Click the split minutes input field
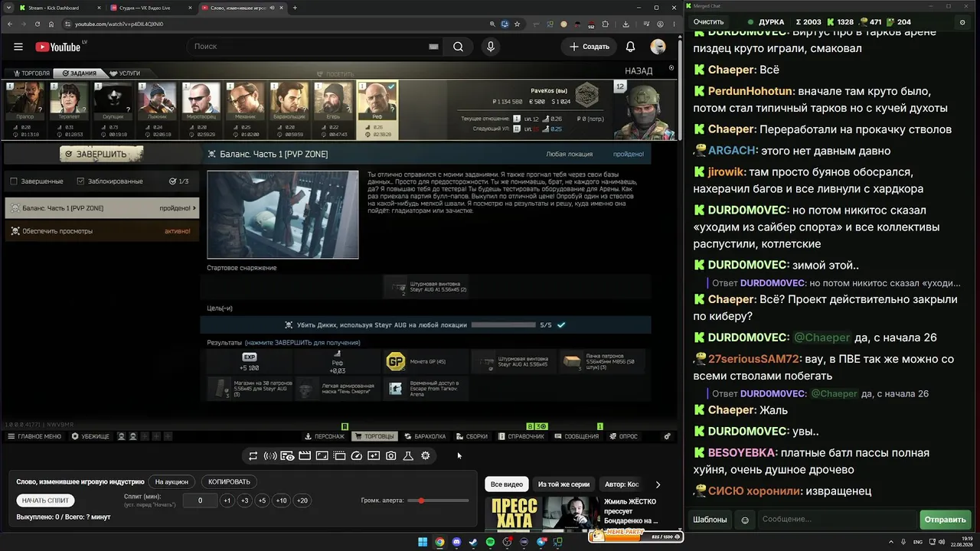The height and width of the screenshot is (551, 980). coord(201,500)
